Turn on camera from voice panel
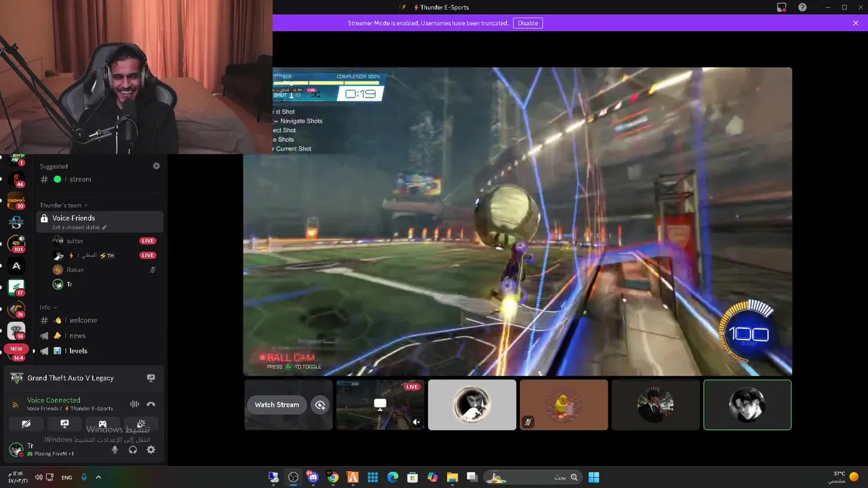 pos(26,424)
